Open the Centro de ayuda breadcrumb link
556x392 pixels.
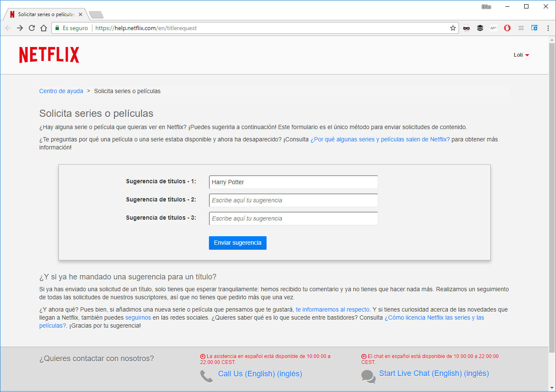tap(61, 91)
